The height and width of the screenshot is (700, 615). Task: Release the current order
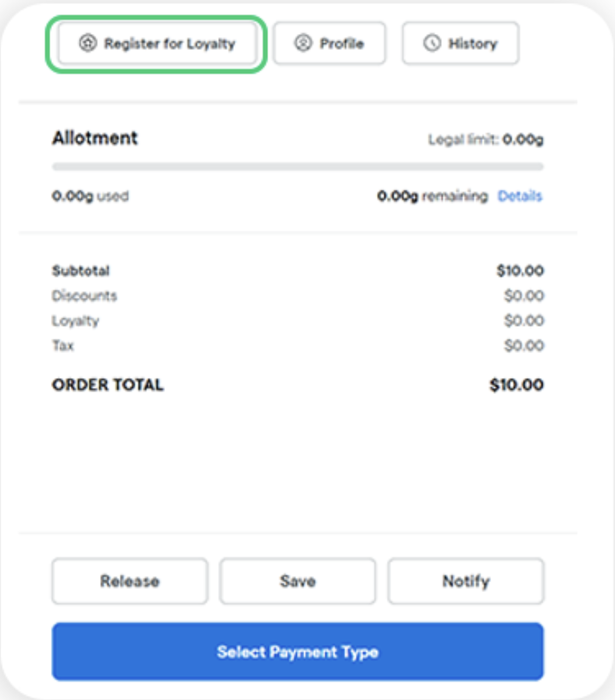tap(130, 581)
